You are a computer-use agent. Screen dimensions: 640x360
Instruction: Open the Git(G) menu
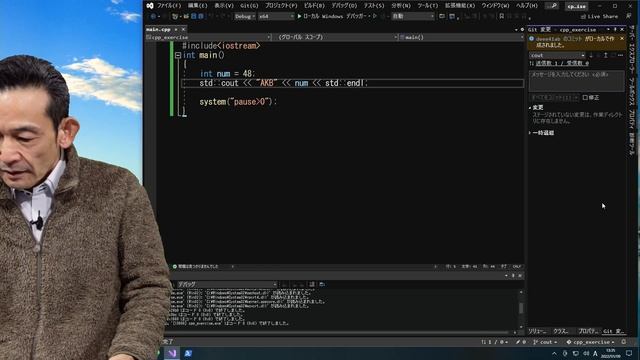249,6
